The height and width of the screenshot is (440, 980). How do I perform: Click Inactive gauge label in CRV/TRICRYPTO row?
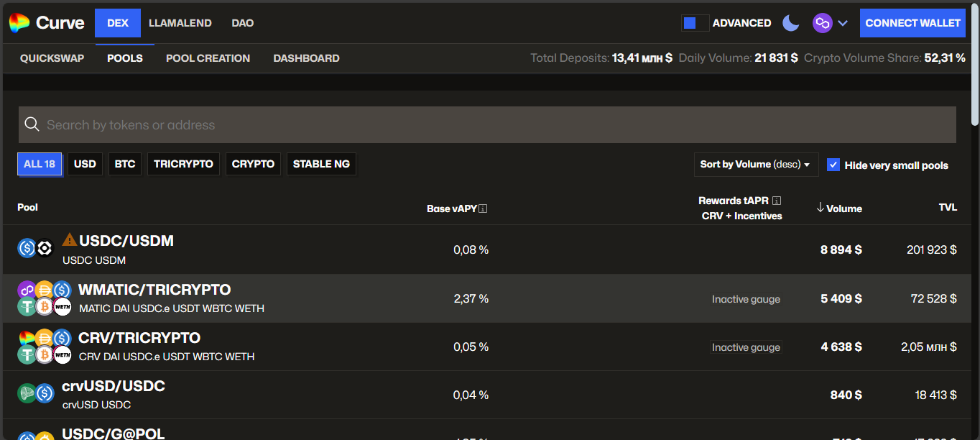(x=746, y=347)
